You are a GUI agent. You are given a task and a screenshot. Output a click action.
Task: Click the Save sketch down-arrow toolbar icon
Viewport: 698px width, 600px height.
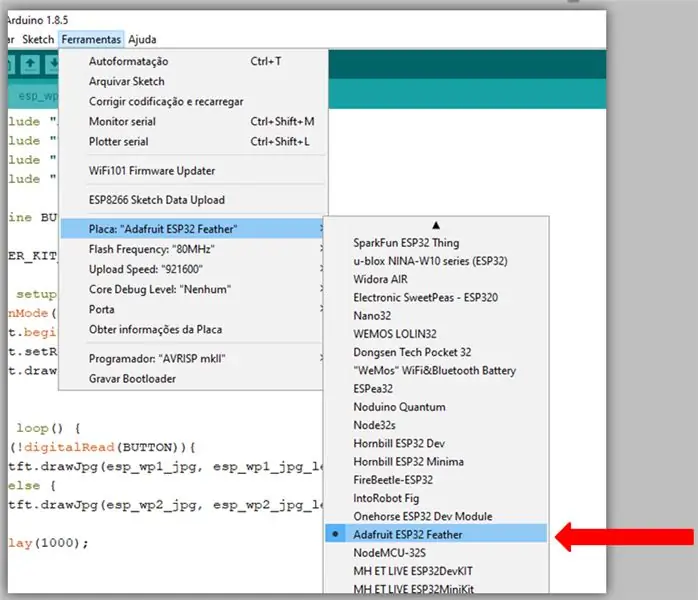tap(53, 65)
